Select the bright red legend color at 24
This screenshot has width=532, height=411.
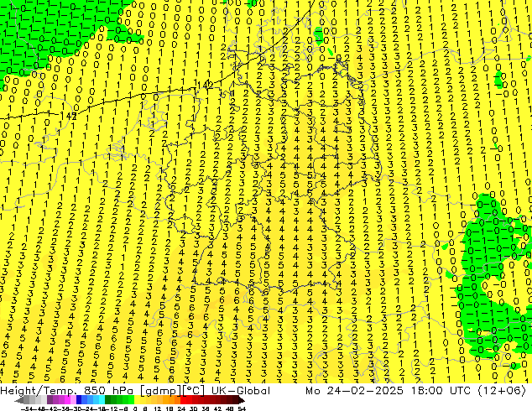(x=184, y=399)
